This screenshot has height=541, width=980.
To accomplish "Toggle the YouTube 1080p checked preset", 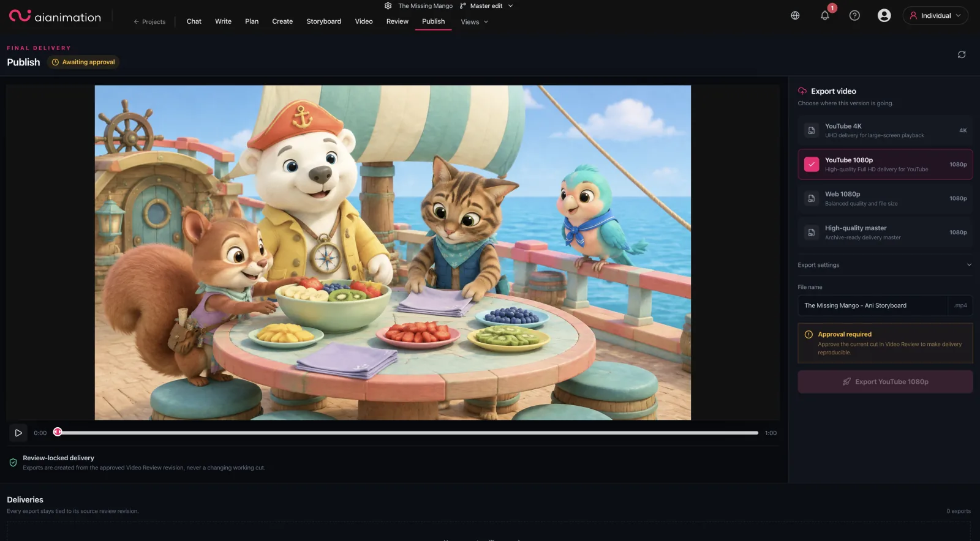I will (x=885, y=165).
